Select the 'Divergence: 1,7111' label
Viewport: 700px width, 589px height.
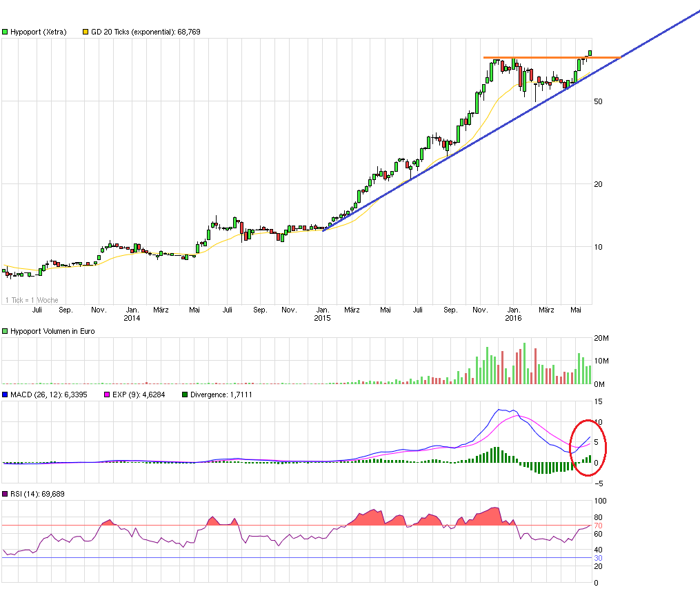[x=221, y=395]
